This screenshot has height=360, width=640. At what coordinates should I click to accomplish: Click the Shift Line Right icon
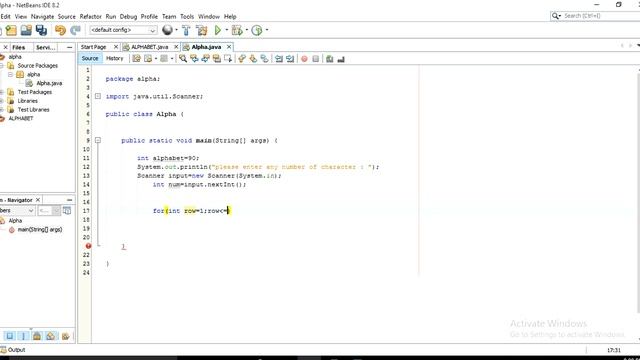(290, 59)
